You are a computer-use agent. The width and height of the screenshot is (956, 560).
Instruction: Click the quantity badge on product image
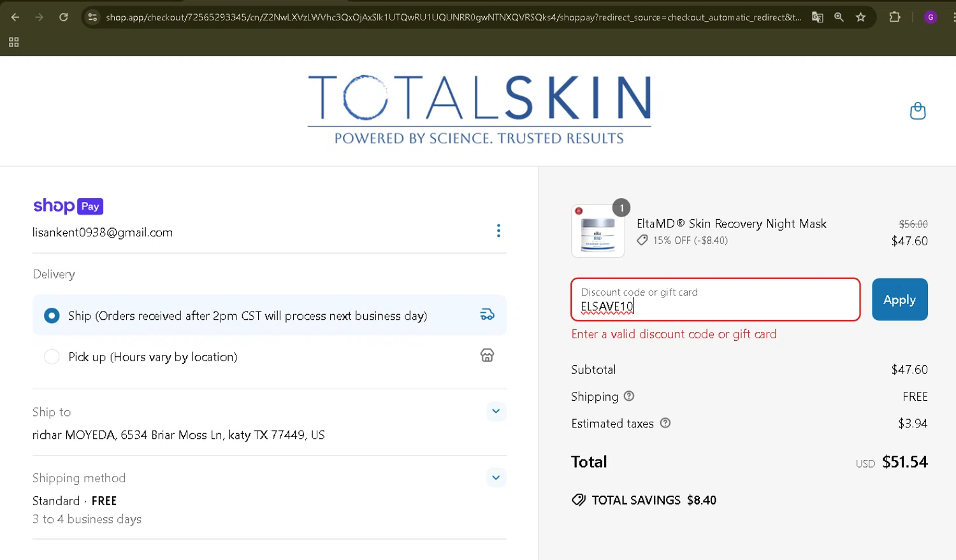[x=621, y=208]
